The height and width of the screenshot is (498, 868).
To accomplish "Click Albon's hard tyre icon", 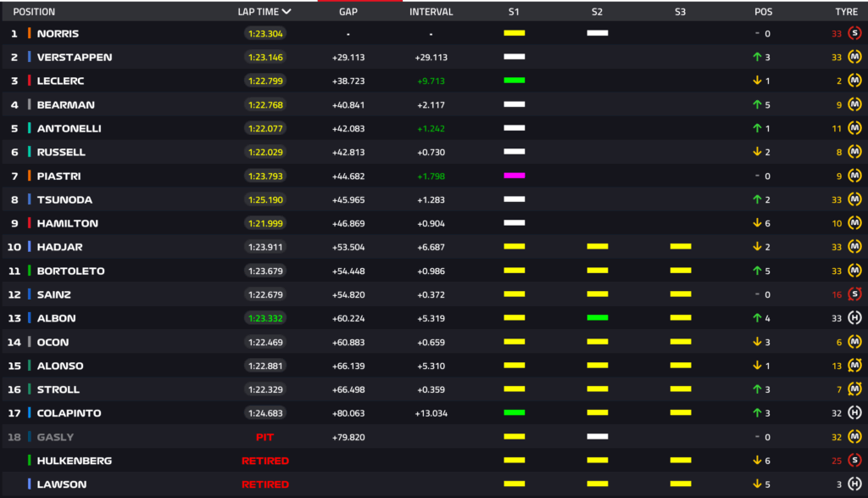I will (854, 318).
